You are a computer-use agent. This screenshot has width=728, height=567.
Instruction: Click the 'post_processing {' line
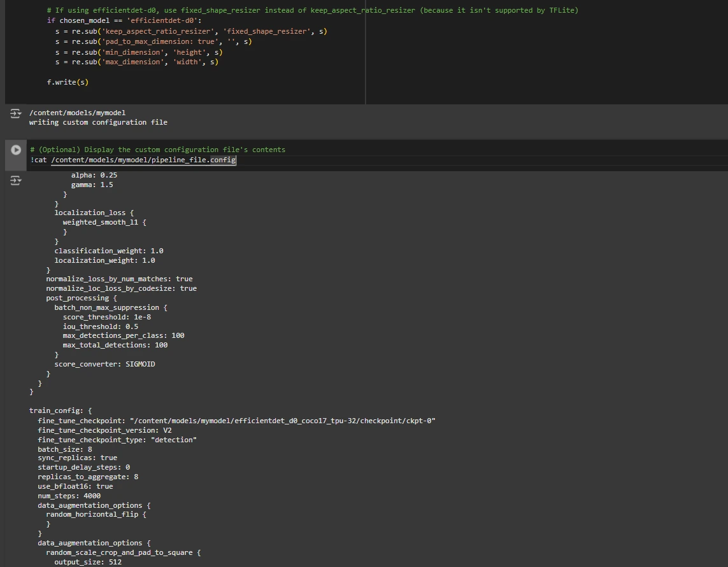(82, 298)
